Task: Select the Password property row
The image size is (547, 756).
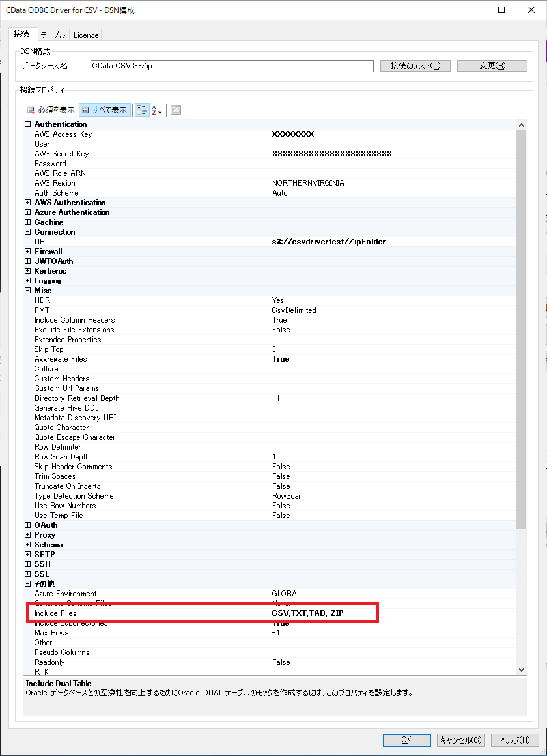Action: 270,164
